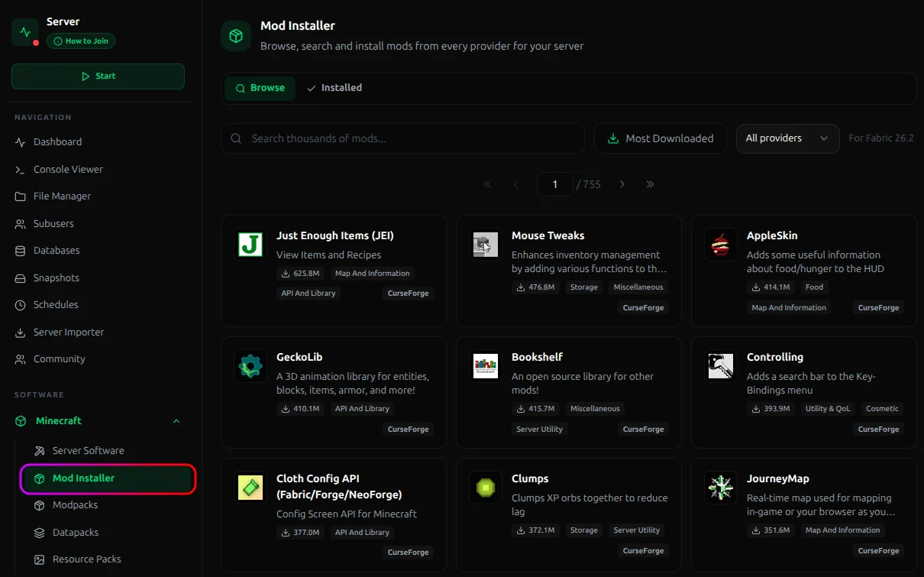The image size is (924, 577).
Task: Open the Just Enough Items (JEI) title
Action: tap(335, 236)
